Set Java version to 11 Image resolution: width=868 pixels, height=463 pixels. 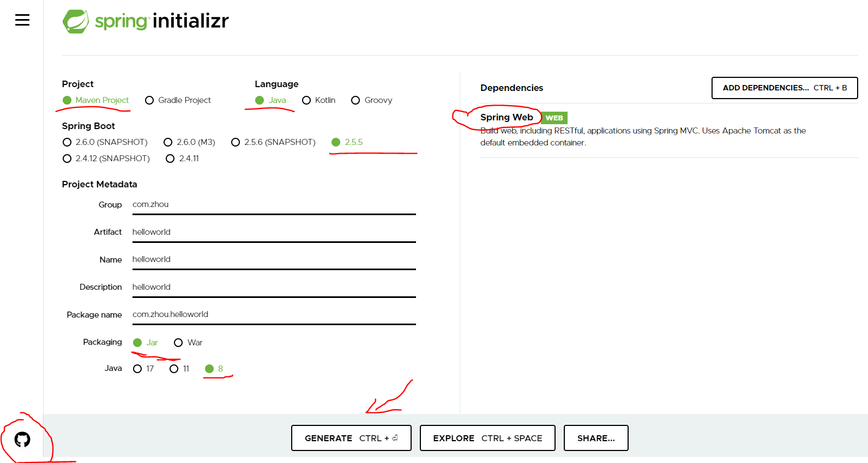[179, 369]
